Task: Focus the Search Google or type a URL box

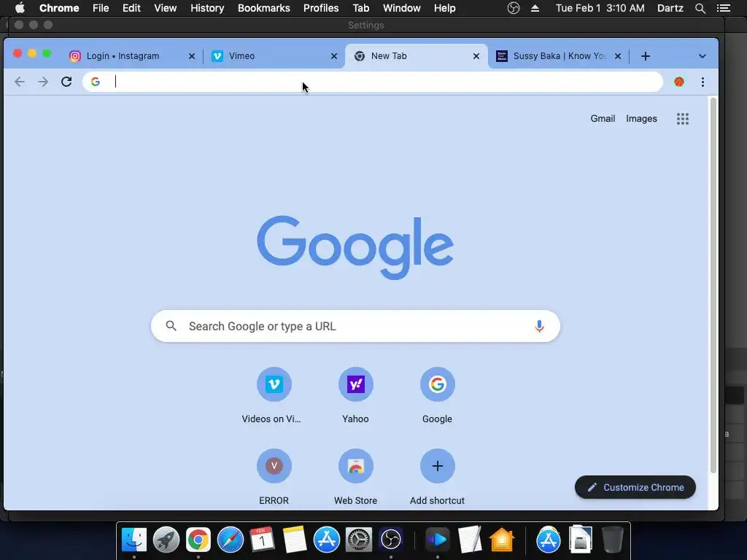Action: pos(355,326)
